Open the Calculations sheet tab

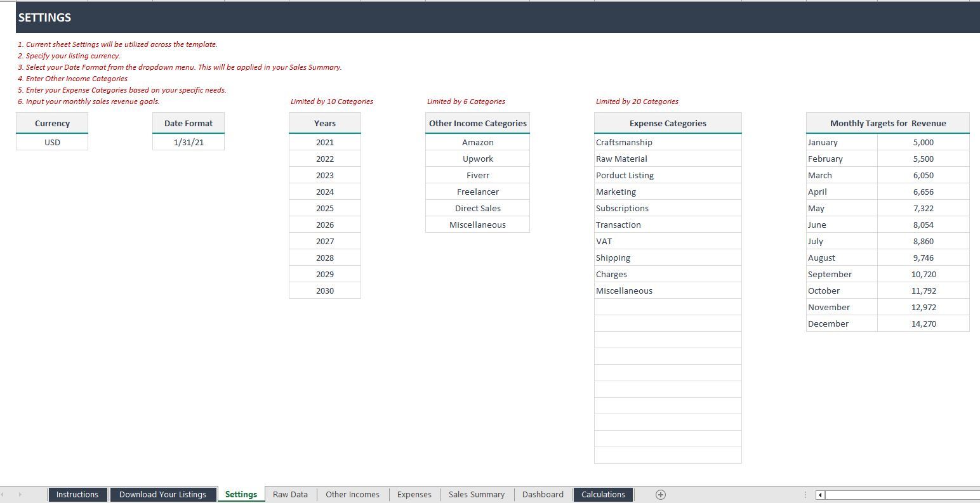[603, 495]
